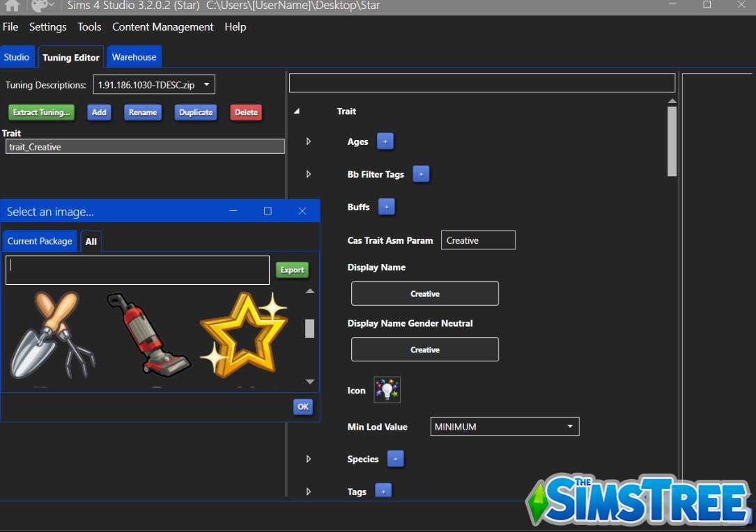Open the Min Lod Value dropdown
756x532 pixels.
click(x=570, y=426)
